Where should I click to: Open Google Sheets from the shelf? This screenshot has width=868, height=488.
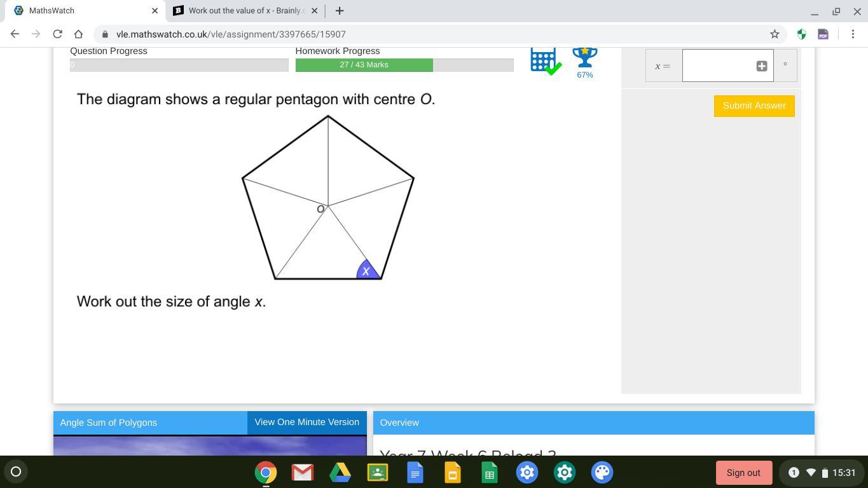490,472
